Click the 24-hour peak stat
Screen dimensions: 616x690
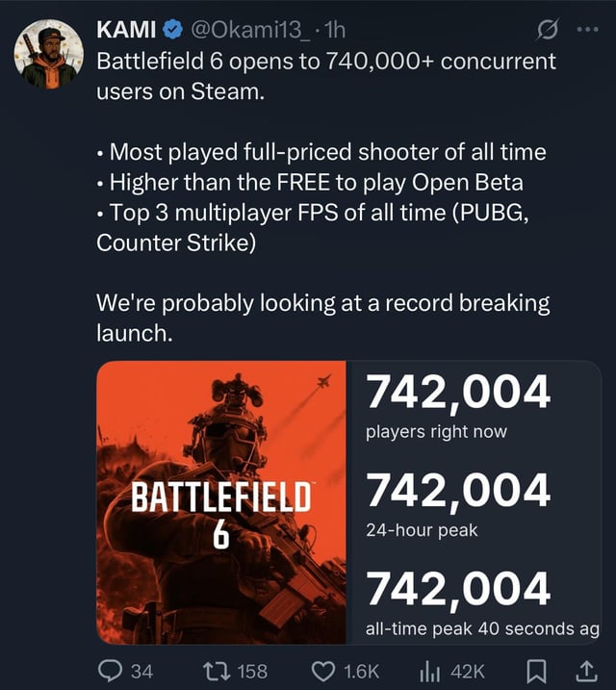458,504
